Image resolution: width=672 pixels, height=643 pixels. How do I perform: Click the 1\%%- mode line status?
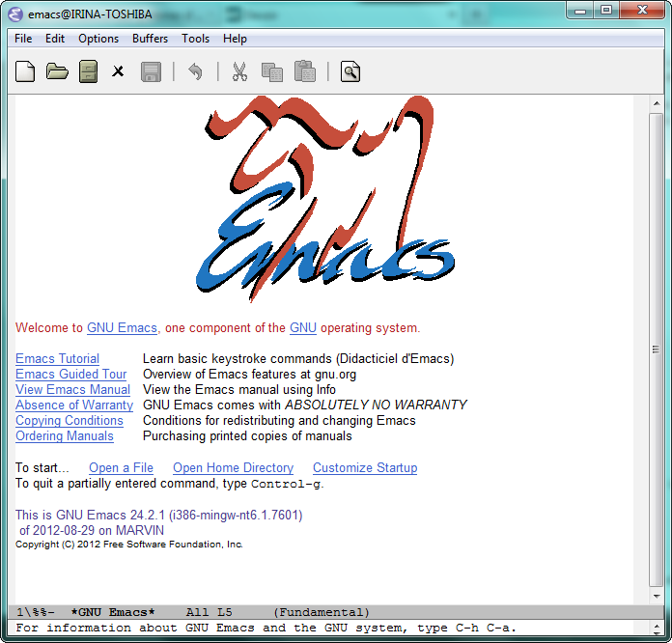(36, 612)
